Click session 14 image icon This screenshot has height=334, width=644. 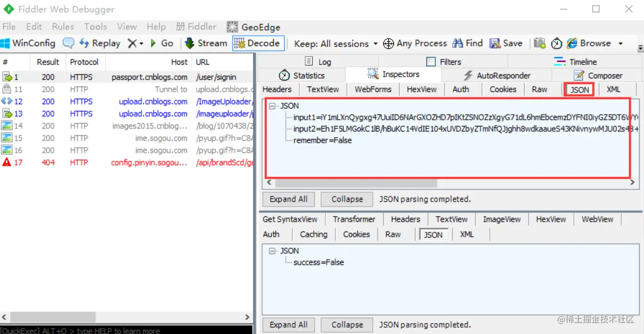[7, 126]
